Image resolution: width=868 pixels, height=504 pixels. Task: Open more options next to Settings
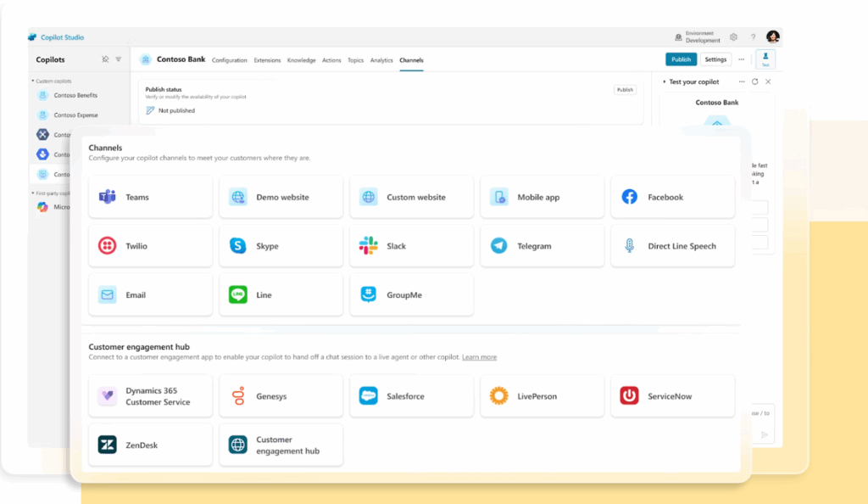click(x=741, y=59)
